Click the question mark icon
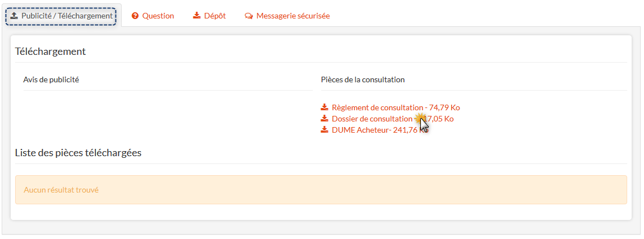644x239 pixels. pyautogui.click(x=135, y=16)
